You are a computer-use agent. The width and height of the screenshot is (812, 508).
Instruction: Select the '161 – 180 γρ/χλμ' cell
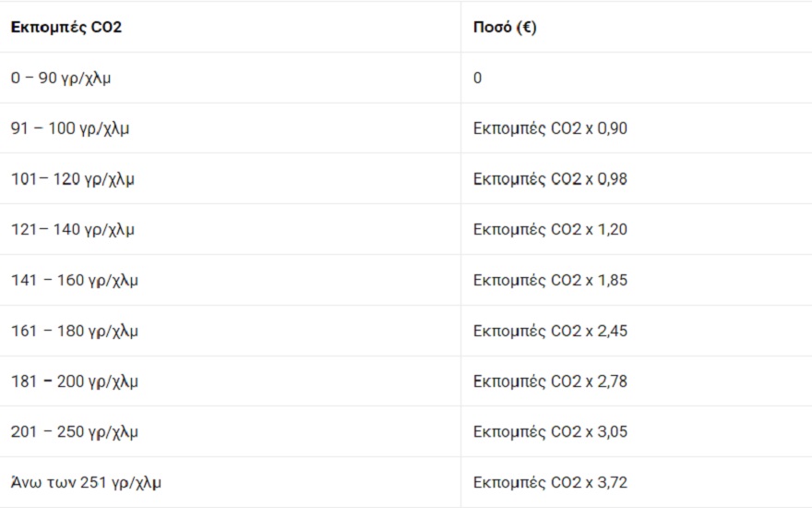pos(75,331)
